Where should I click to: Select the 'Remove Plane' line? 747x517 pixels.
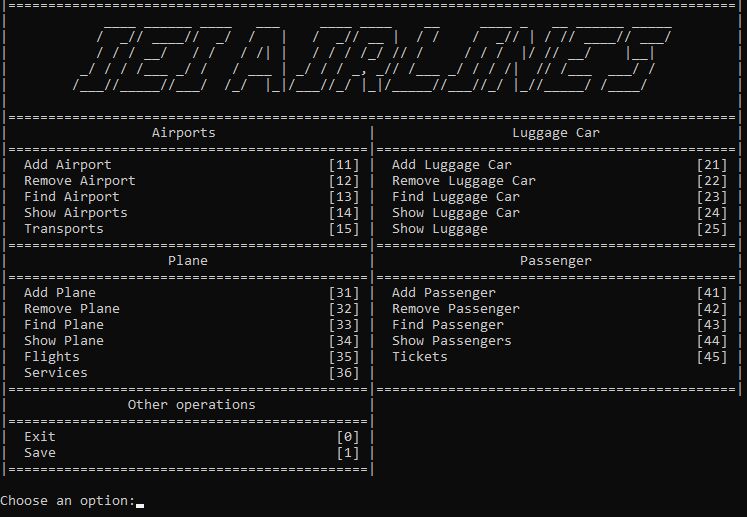pos(71,309)
